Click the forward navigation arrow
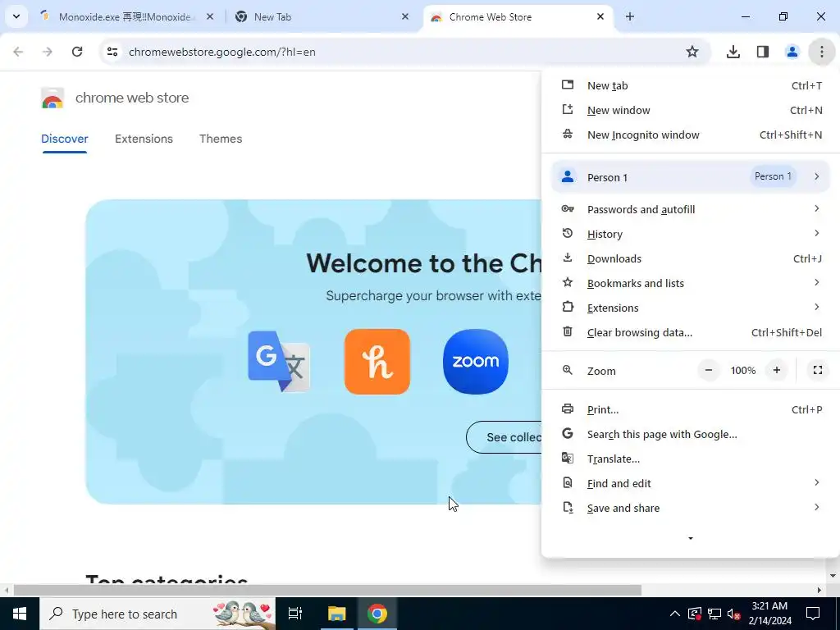The width and height of the screenshot is (840, 630). click(x=48, y=52)
